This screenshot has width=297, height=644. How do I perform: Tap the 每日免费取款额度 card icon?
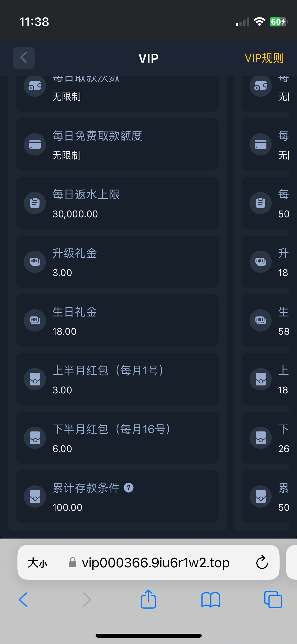coord(35,144)
